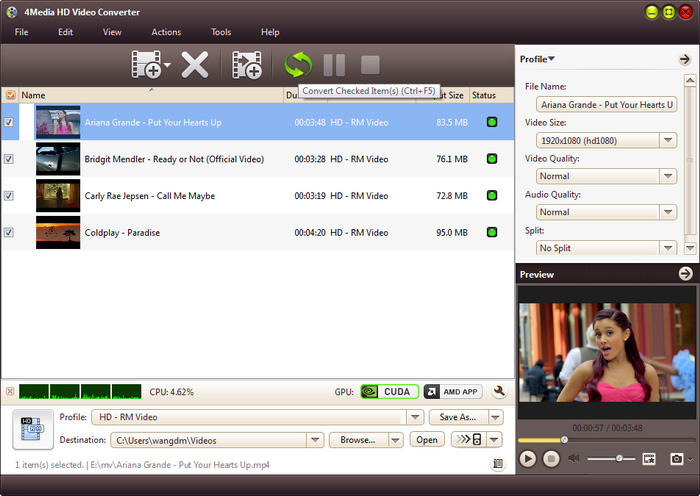The height and width of the screenshot is (496, 700).
Task: Open the View menu
Action: (x=112, y=32)
